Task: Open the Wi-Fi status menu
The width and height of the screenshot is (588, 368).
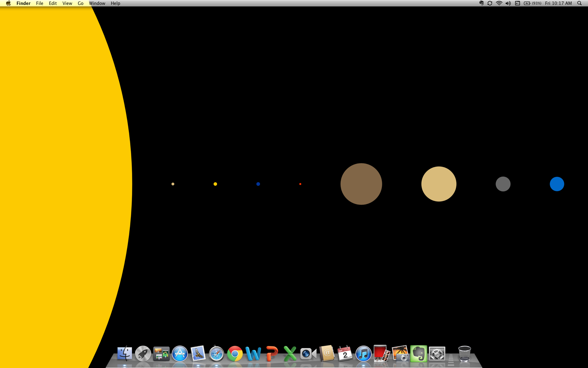Action: (499, 3)
